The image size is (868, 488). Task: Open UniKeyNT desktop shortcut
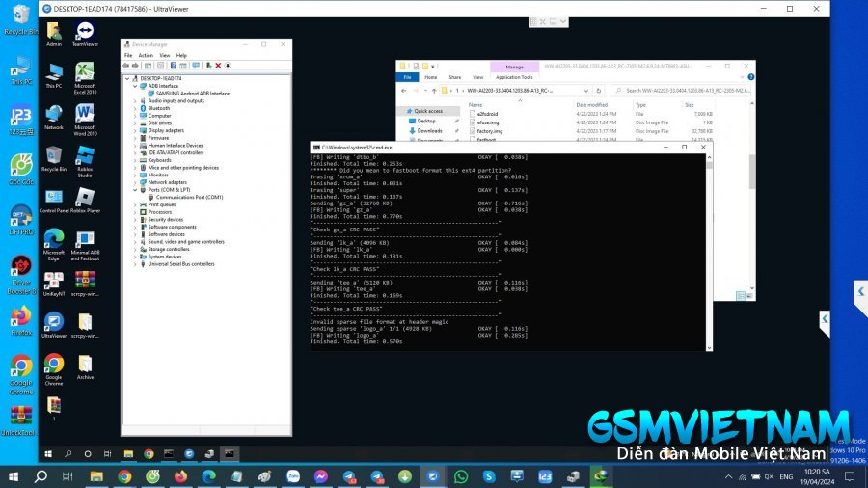(54, 285)
